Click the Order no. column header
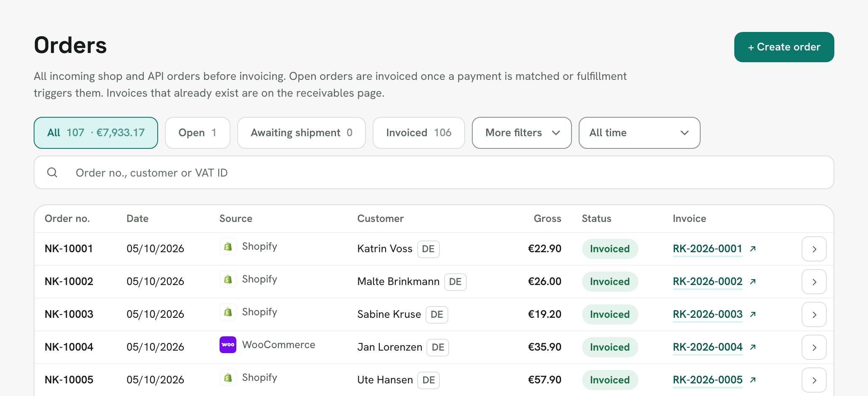The image size is (868, 396). click(67, 219)
